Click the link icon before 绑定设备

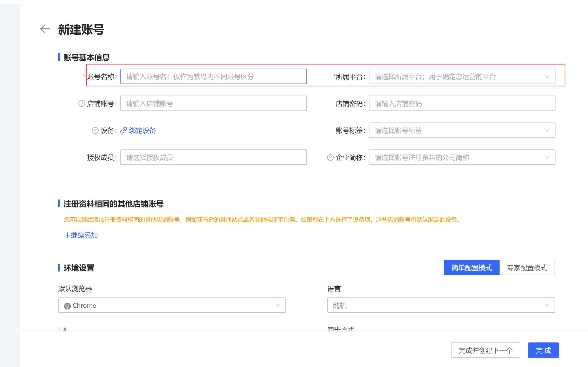click(123, 130)
